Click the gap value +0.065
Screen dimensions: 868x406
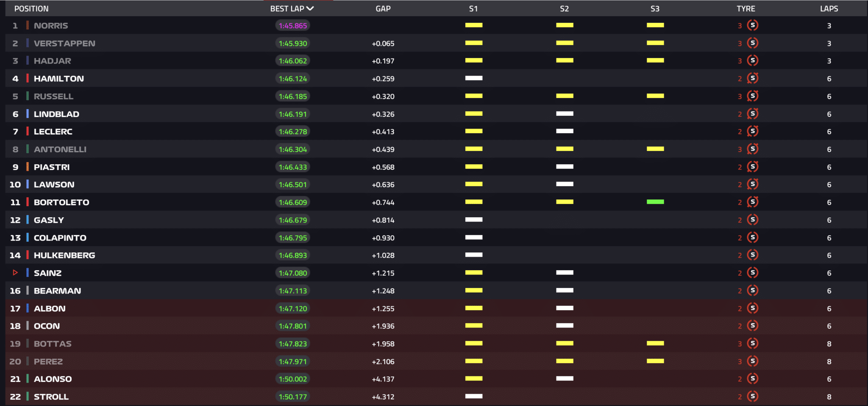pyautogui.click(x=383, y=43)
